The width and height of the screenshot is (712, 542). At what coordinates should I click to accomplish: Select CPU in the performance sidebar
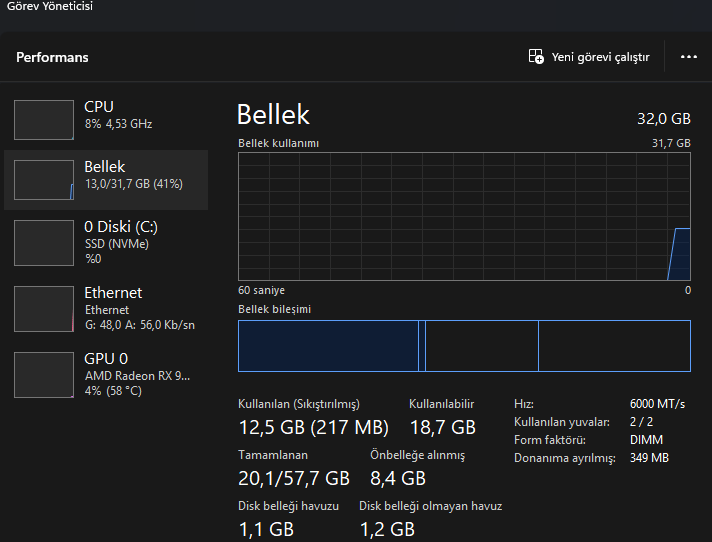click(106, 120)
